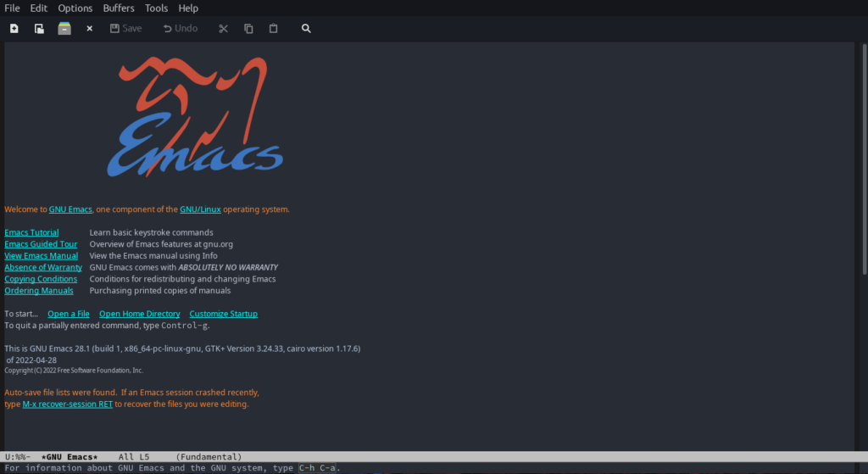
Task: Click the *GNU Emacs* buffer name in mode line
Action: coord(70,457)
